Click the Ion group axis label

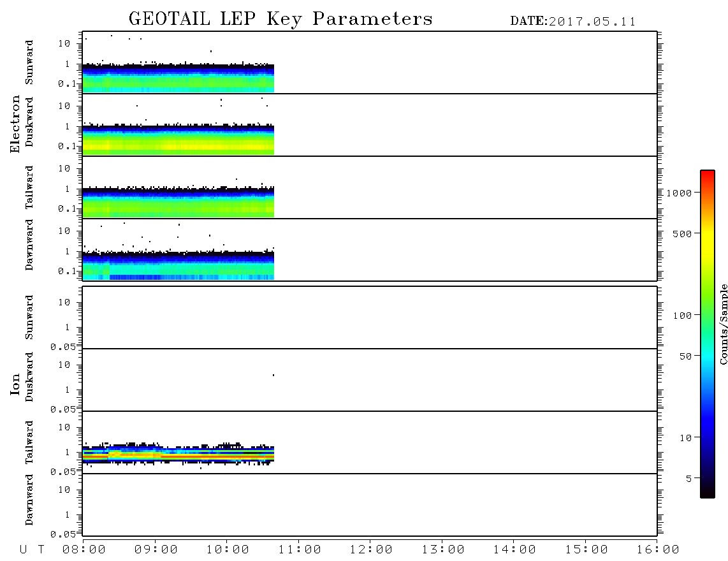[x=15, y=384]
